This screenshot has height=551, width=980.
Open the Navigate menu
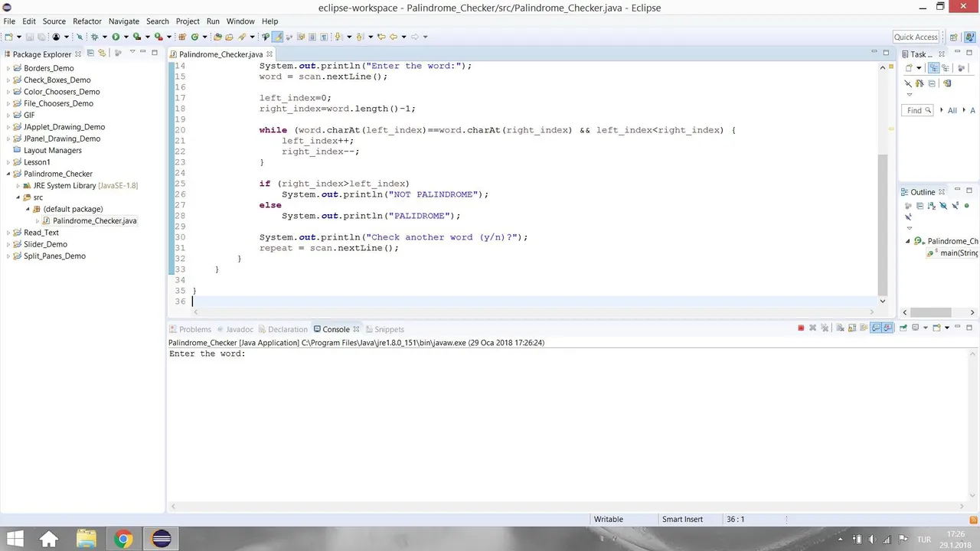click(124, 21)
